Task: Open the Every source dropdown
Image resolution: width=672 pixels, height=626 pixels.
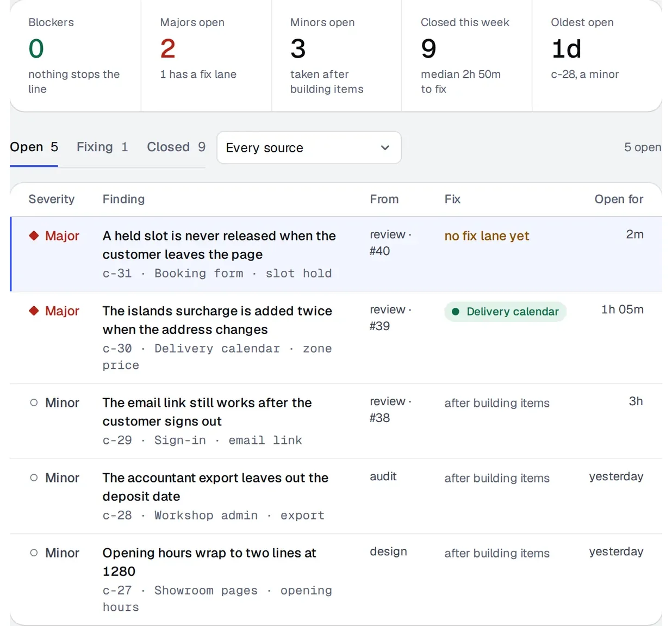Action: pos(309,147)
